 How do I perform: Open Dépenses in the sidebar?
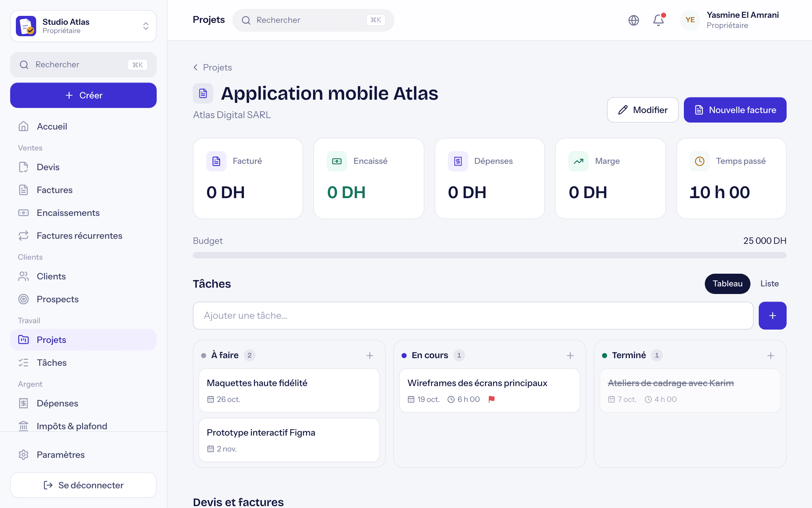click(83, 403)
